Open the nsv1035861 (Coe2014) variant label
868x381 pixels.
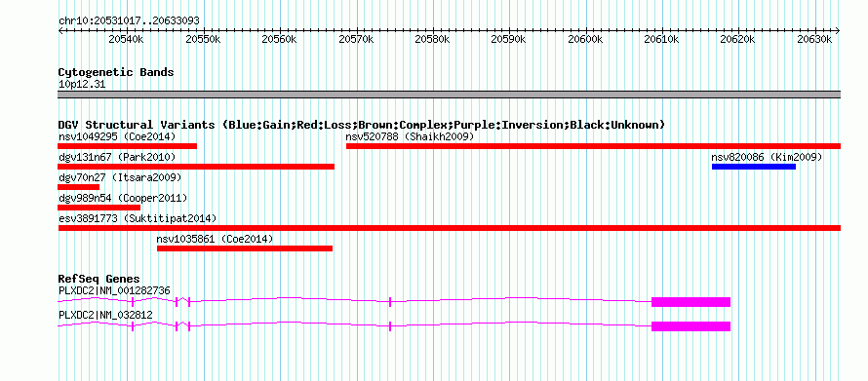pos(215,240)
